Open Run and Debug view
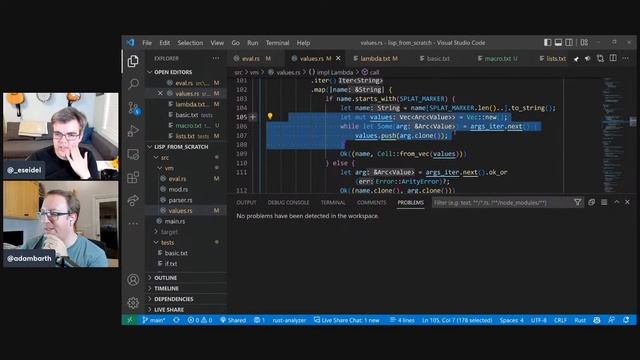This screenshot has height=360, width=640. [133, 131]
